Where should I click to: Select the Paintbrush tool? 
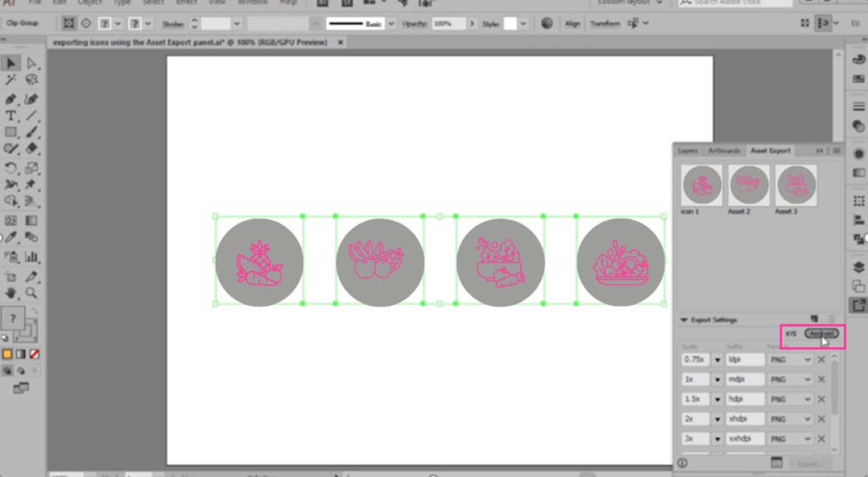pos(31,132)
